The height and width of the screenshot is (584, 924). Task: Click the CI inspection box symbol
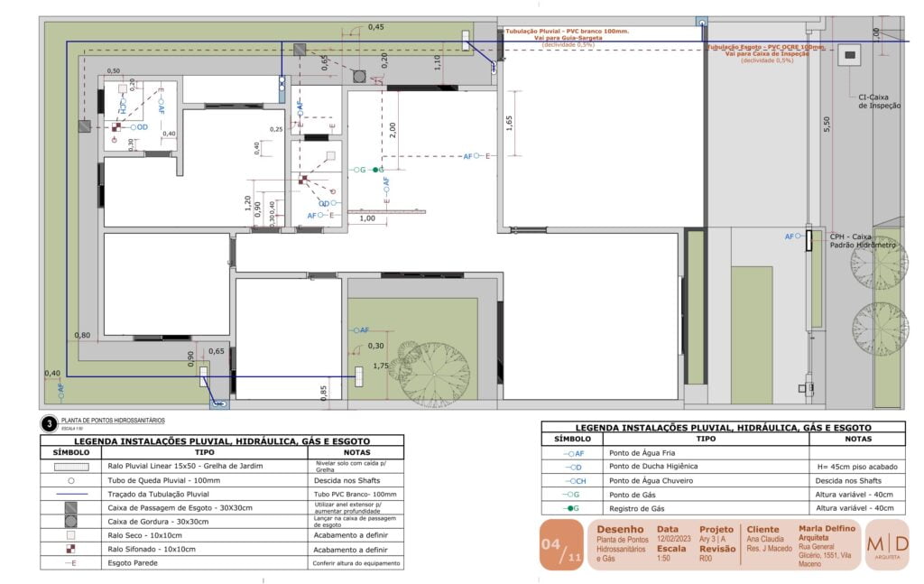[848, 55]
